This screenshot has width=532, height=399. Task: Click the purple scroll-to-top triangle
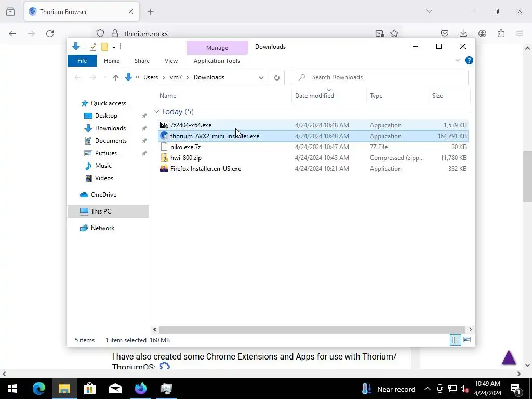click(x=509, y=357)
